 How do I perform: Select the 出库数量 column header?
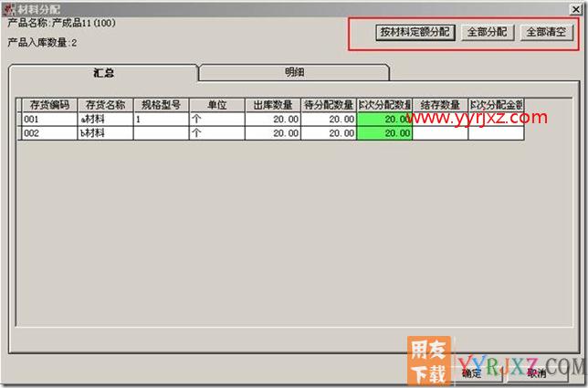(x=273, y=105)
